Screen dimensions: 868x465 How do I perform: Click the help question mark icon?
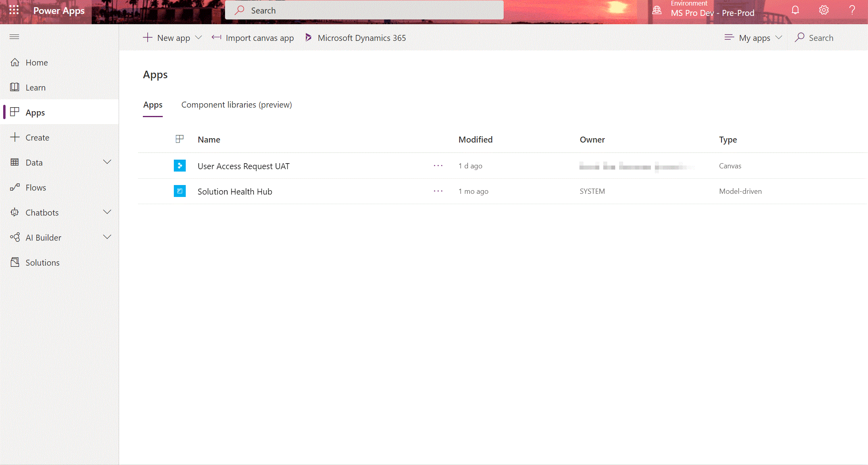coord(852,10)
